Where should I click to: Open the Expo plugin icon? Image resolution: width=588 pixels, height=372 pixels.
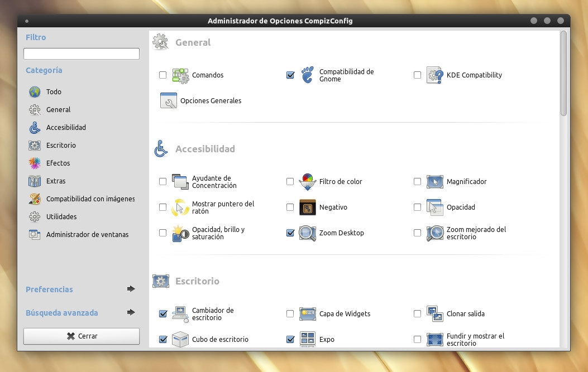[308, 340]
